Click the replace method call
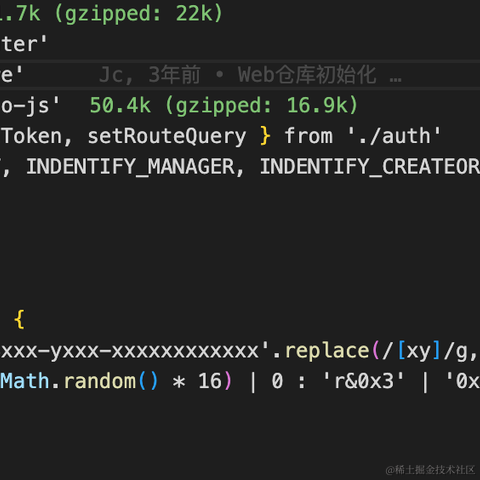 (327, 351)
